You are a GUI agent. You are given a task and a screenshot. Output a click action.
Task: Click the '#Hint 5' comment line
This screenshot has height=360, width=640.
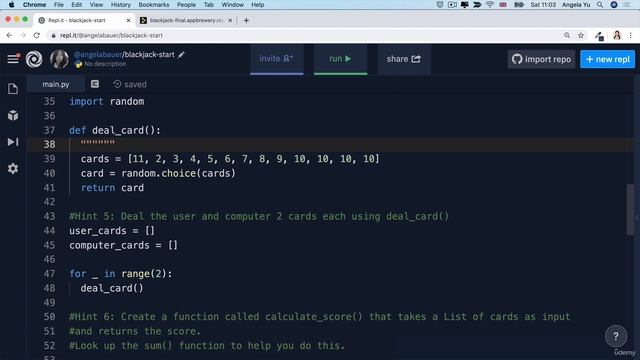tap(259, 216)
